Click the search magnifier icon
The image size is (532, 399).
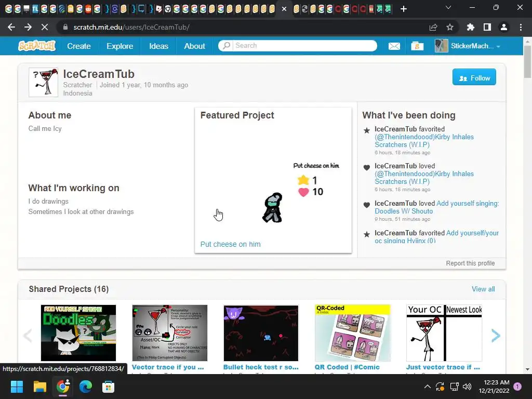227,46
